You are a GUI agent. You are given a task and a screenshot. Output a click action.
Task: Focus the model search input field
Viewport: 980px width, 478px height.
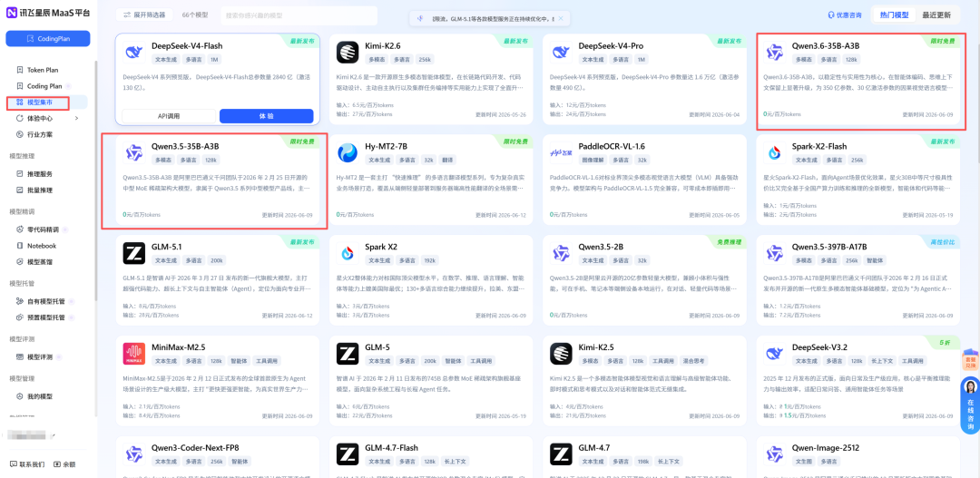click(299, 15)
